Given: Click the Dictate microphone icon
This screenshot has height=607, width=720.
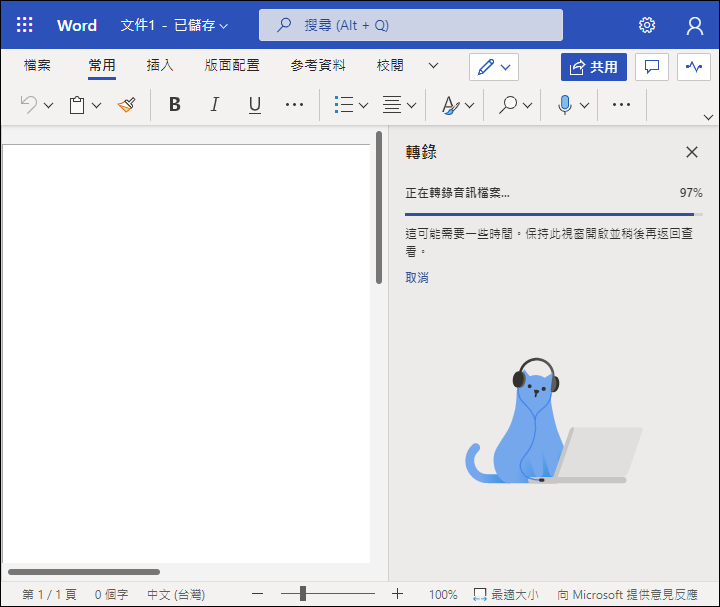Looking at the screenshot, I should tap(565, 105).
